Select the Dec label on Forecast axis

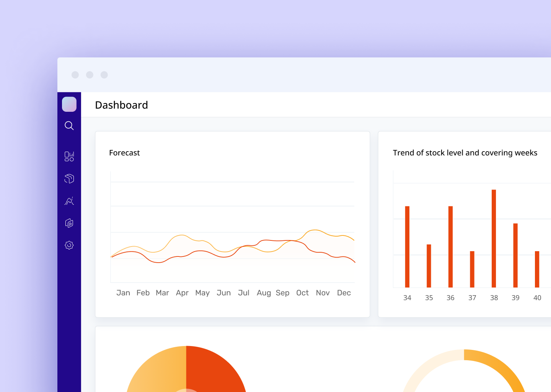[x=344, y=293]
